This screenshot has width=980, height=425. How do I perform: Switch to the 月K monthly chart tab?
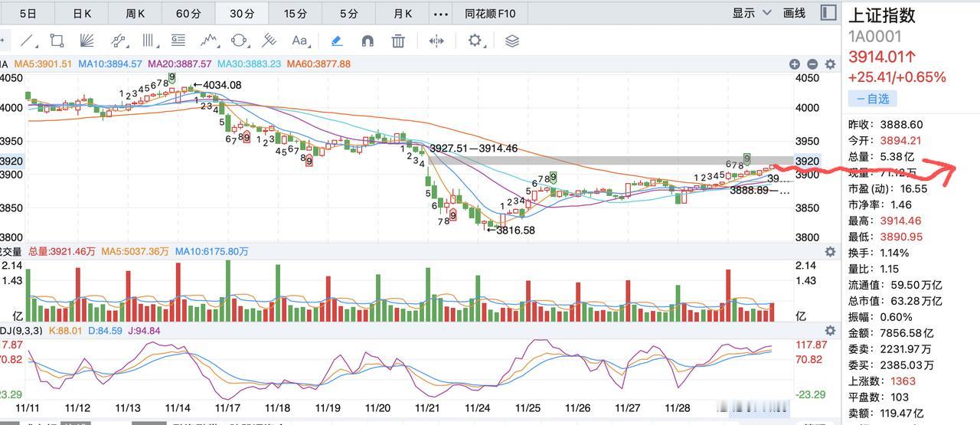(x=403, y=13)
